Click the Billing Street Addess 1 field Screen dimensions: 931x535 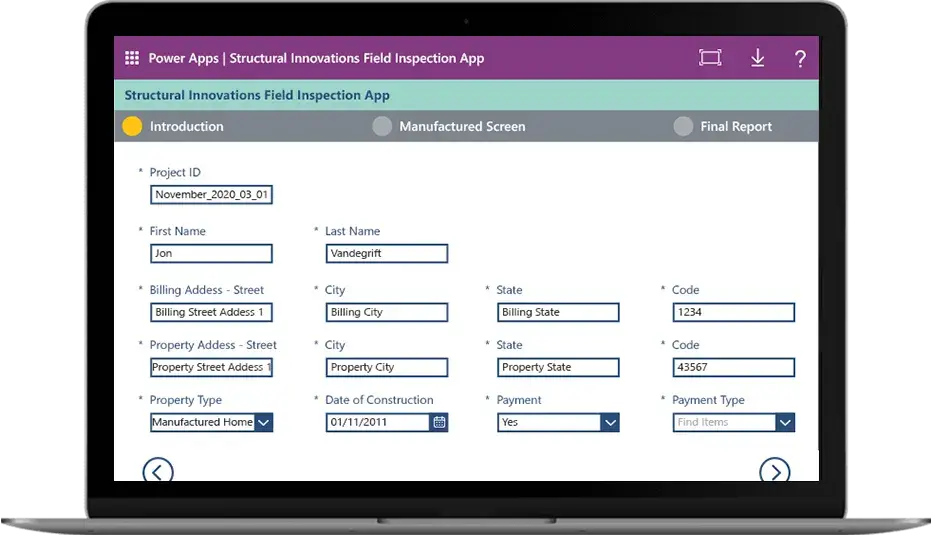coord(211,312)
